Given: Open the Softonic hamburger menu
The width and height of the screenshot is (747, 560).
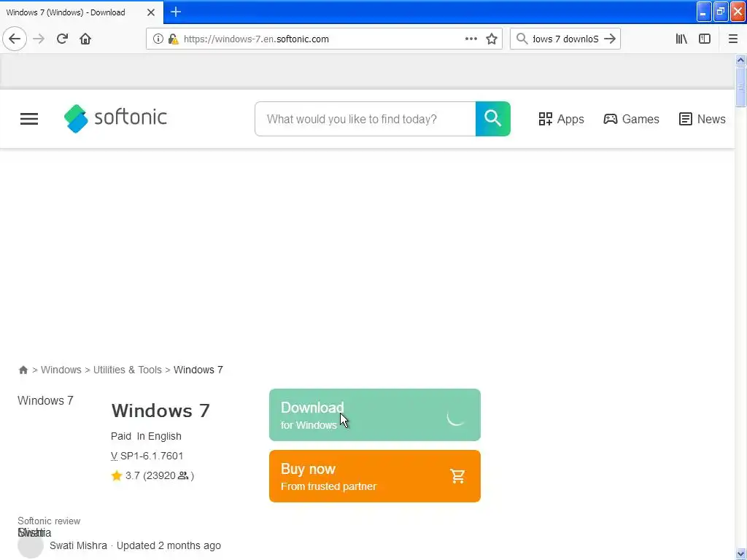Looking at the screenshot, I should 29,119.
